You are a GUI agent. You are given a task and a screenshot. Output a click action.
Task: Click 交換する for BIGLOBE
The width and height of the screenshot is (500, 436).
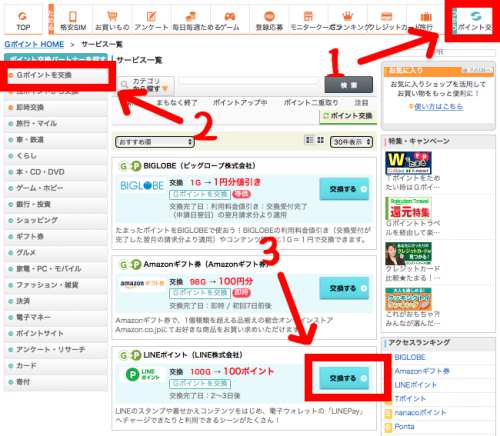pyautogui.click(x=344, y=189)
